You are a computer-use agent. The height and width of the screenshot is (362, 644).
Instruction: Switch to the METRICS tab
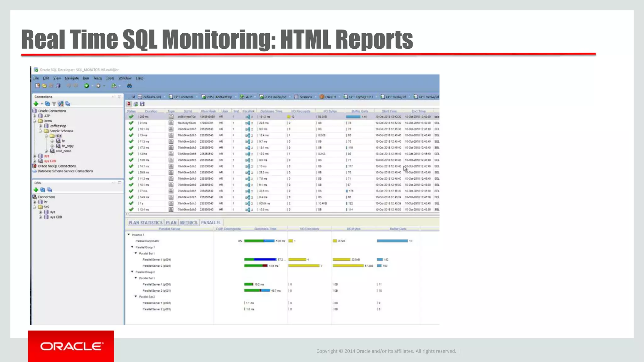tap(189, 222)
